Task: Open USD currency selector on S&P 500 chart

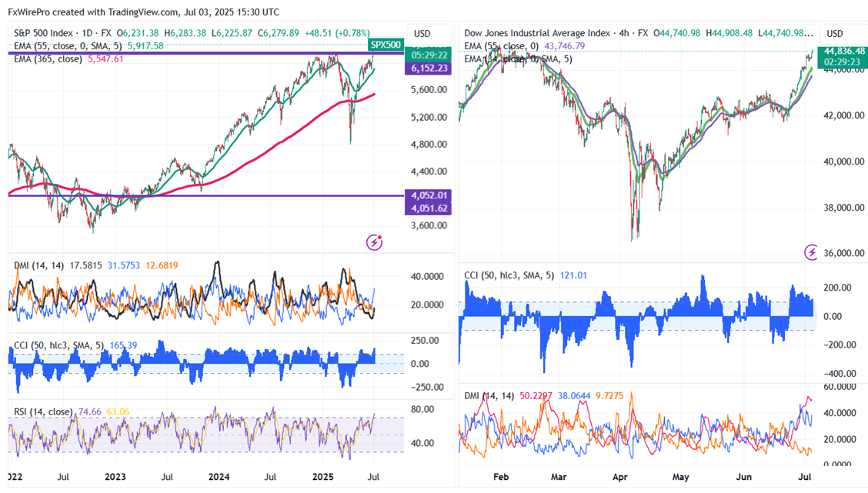Action: 422,34
